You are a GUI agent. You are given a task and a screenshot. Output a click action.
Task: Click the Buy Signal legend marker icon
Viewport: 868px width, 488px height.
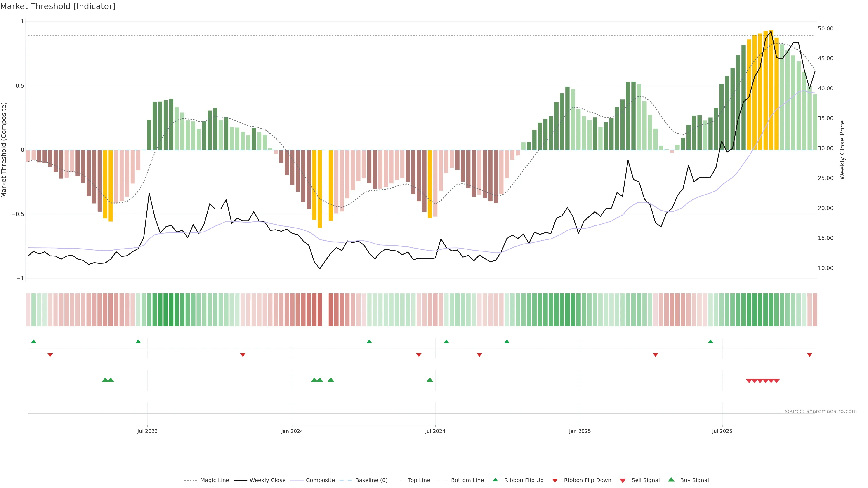[671, 480]
